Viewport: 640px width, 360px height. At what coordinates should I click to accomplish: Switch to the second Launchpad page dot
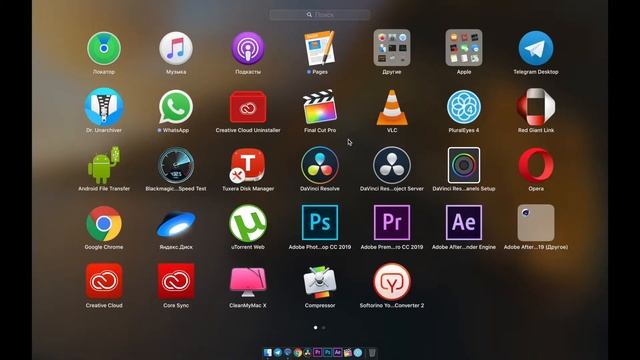(x=324, y=327)
